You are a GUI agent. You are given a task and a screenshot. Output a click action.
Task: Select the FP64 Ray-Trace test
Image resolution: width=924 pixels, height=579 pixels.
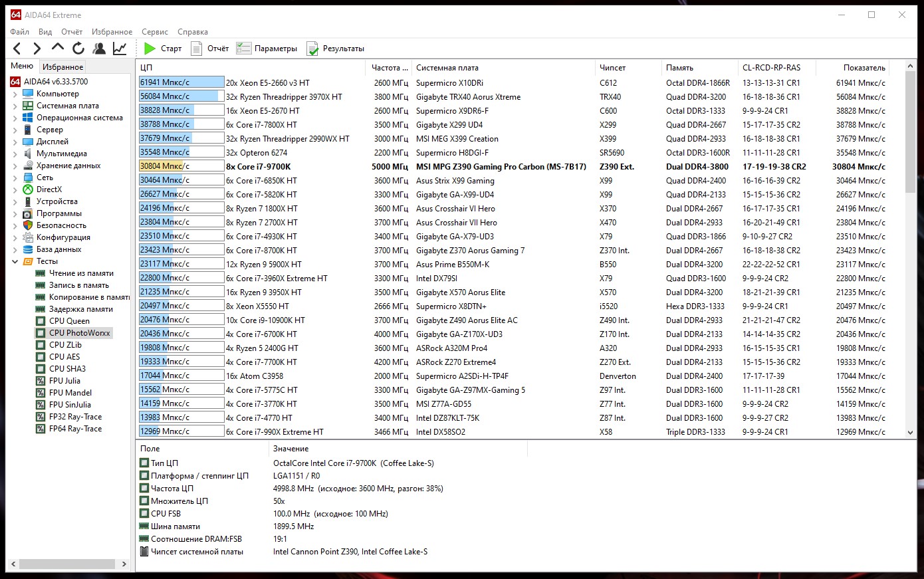pos(76,429)
